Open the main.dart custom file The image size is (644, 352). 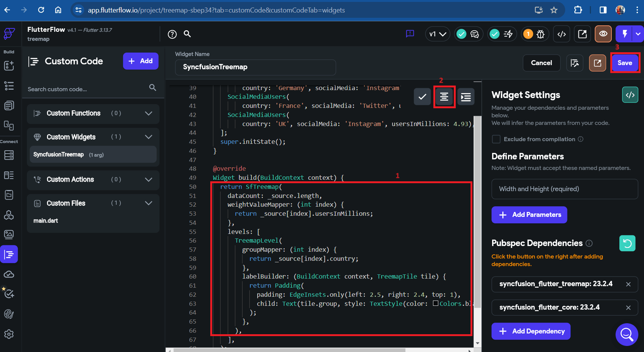point(46,221)
